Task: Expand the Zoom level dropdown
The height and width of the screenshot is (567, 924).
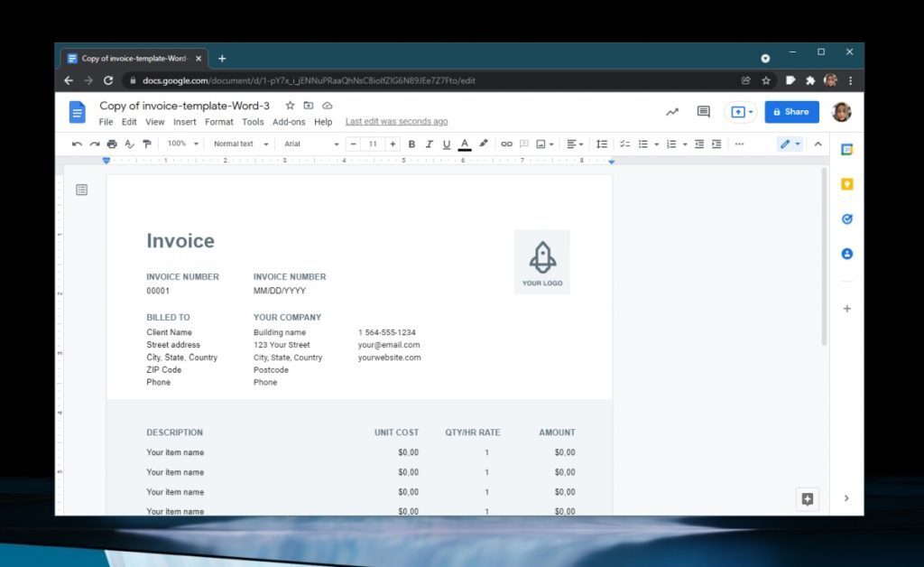Action: tap(180, 144)
